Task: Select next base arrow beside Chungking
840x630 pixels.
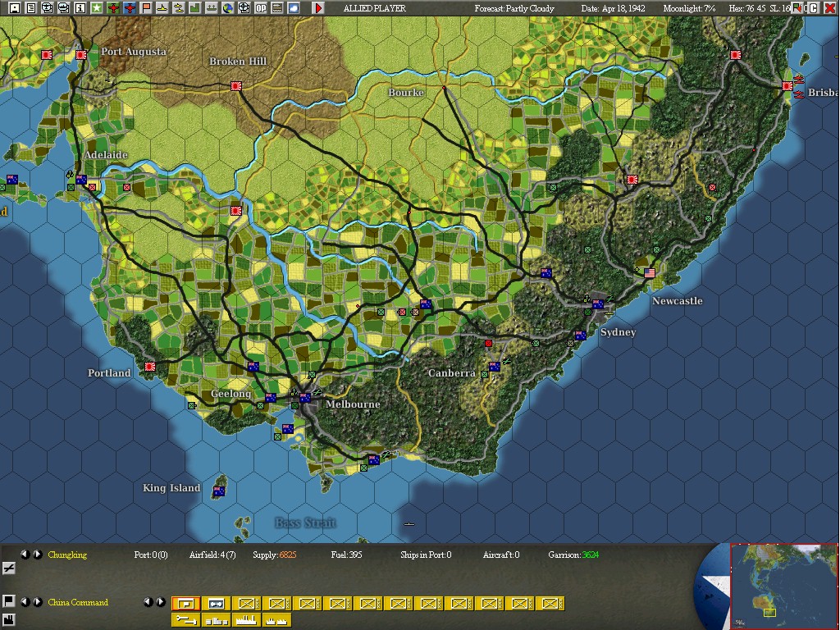Action: point(38,555)
